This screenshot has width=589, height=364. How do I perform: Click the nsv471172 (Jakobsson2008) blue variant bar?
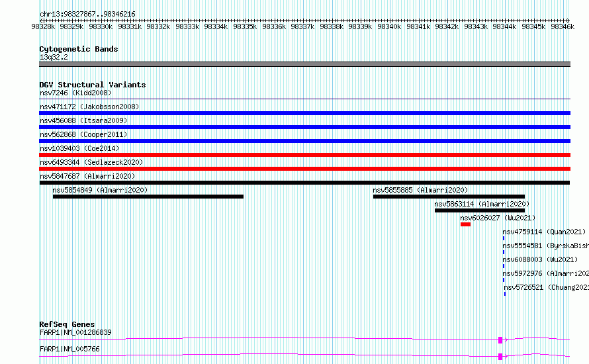[304, 113]
